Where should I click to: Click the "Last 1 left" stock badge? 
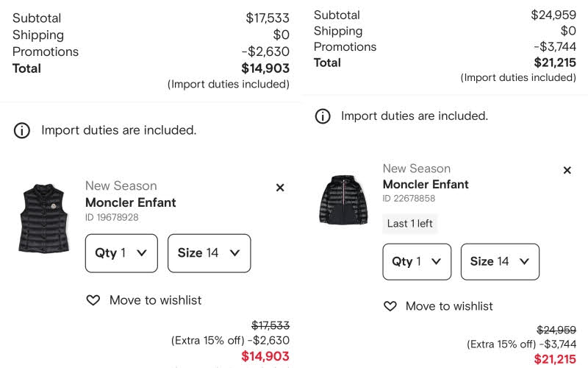point(410,224)
